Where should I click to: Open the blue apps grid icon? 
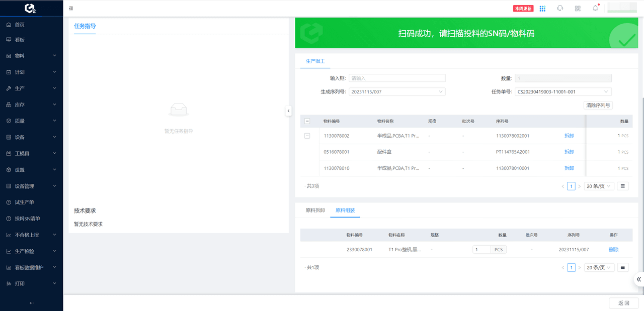coord(542,9)
